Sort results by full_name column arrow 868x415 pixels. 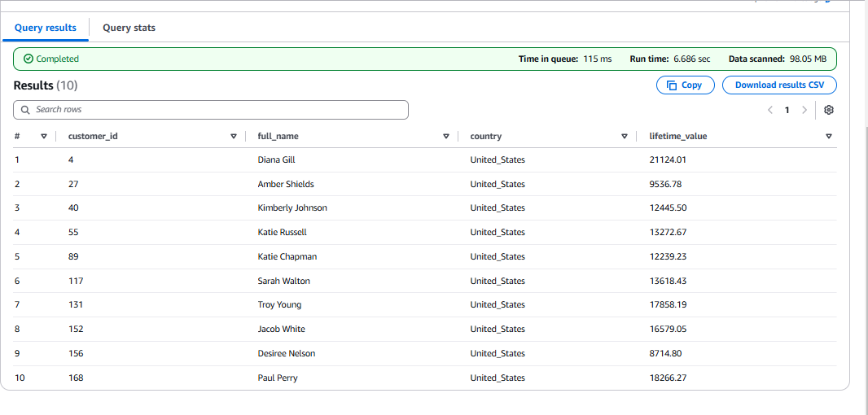[445, 137]
